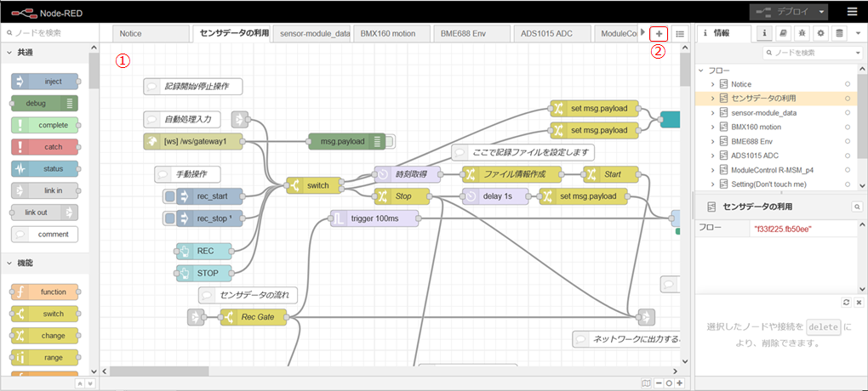
Task: Toggle the navigator map icon in footer
Action: [648, 383]
